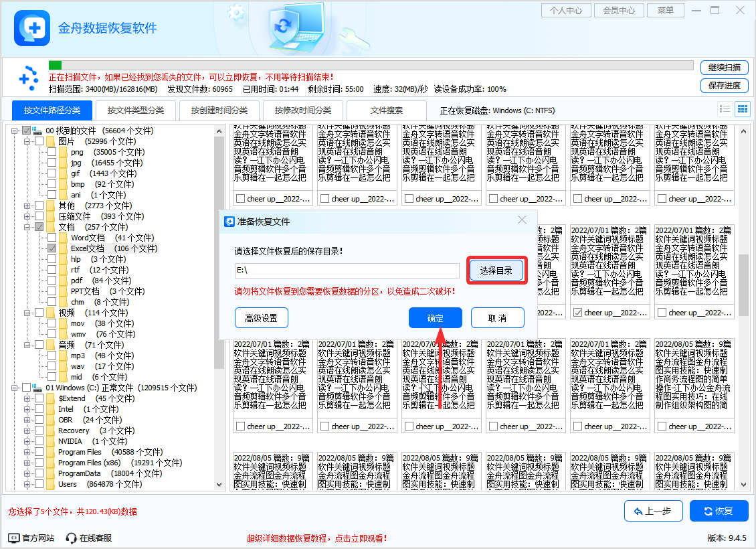The image size is (756, 549).
Task: Click drive icon for 00 找到的文件
Action: [x=37, y=131]
